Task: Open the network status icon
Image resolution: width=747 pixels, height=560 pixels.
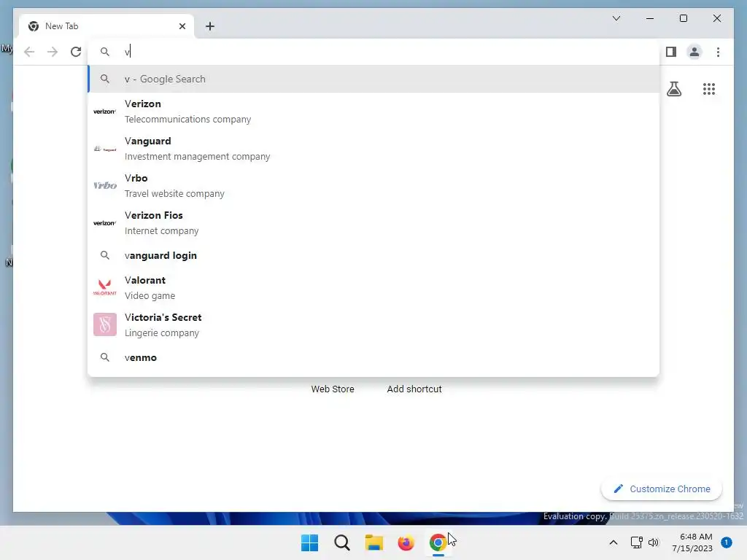Action: point(636,542)
